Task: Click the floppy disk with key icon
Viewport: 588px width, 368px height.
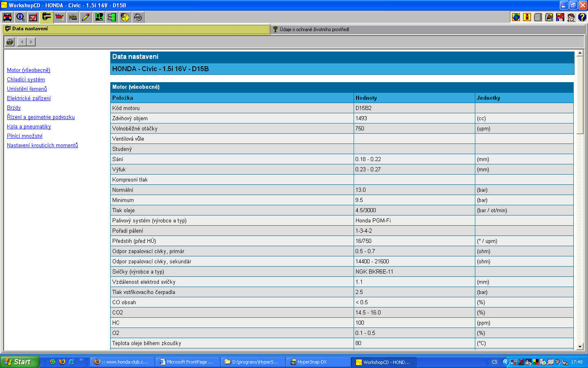Action: pos(560,17)
